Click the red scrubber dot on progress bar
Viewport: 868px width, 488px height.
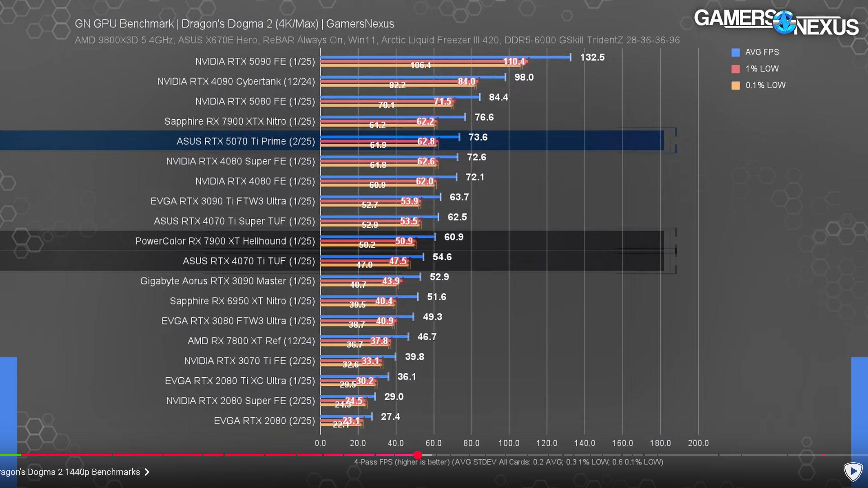(x=418, y=455)
